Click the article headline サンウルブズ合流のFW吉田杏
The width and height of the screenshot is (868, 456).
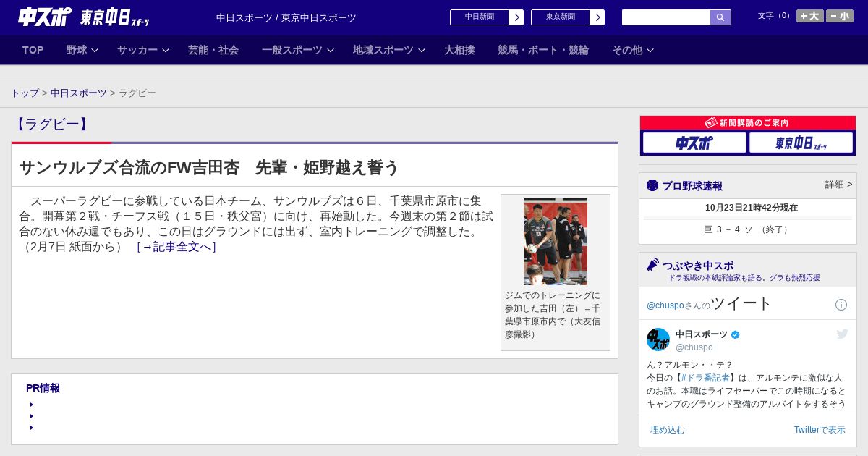(x=208, y=167)
